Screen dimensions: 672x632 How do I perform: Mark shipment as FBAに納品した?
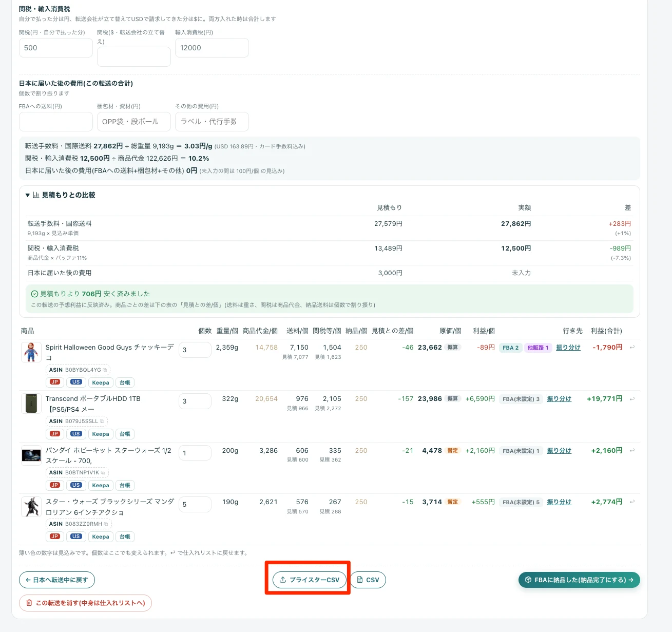tap(579, 580)
